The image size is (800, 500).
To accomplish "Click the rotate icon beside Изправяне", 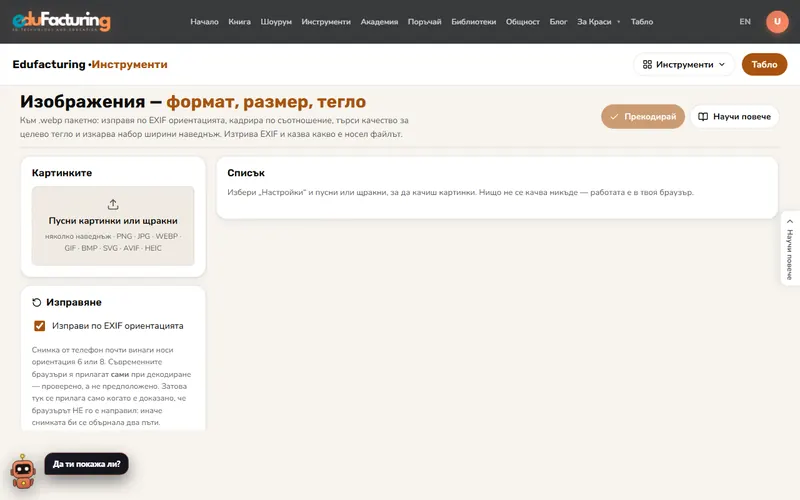I will 36,303.
